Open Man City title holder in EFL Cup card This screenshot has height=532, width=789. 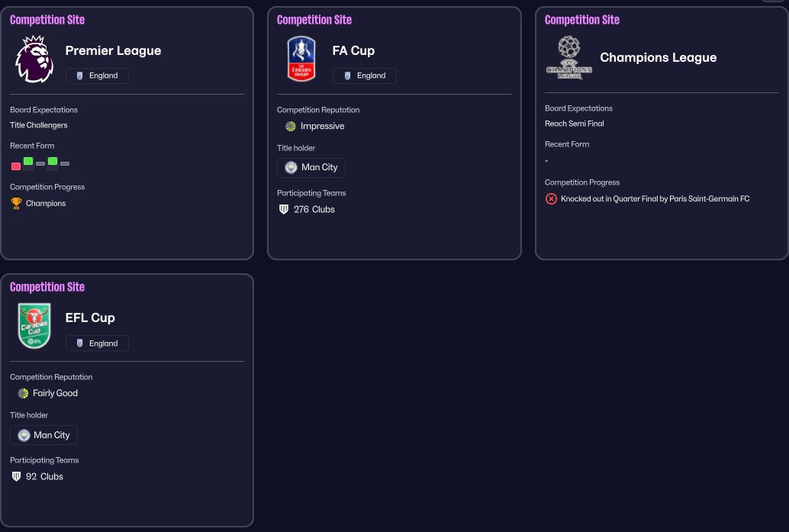(43, 435)
